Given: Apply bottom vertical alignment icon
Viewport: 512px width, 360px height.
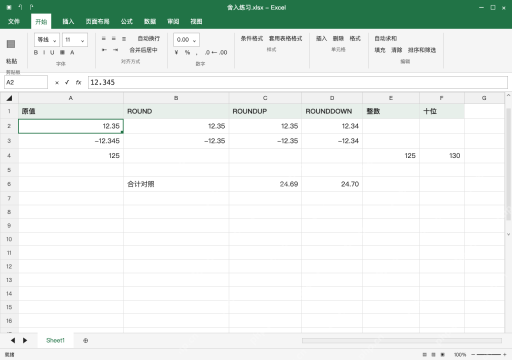Looking at the screenshot, I should [124, 39].
